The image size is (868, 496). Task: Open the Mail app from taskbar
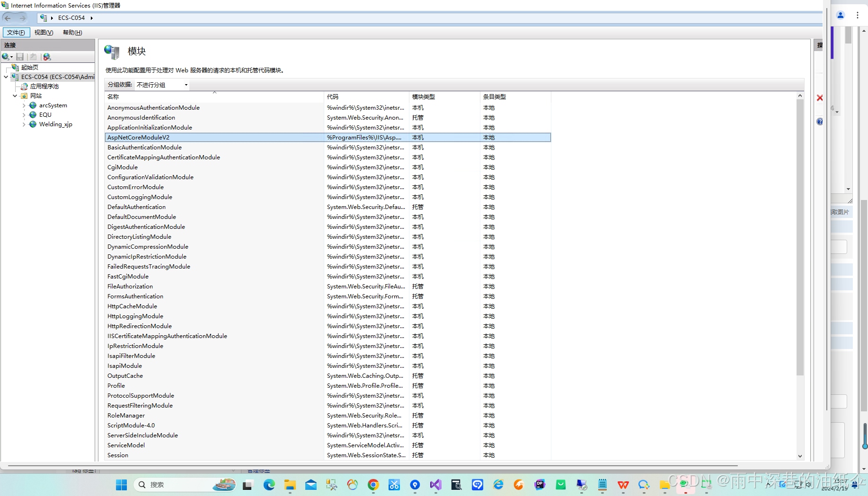point(311,485)
